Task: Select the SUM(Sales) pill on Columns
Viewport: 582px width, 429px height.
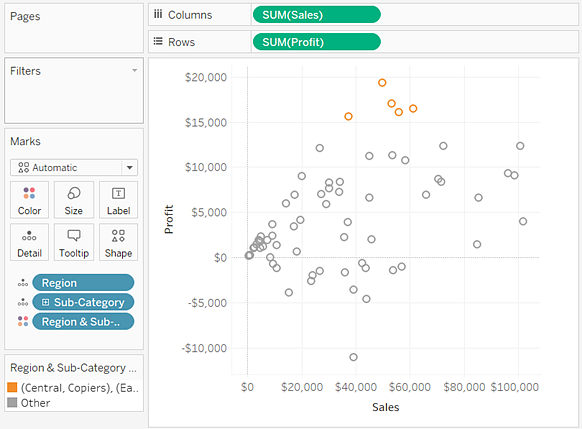Action: [317, 15]
